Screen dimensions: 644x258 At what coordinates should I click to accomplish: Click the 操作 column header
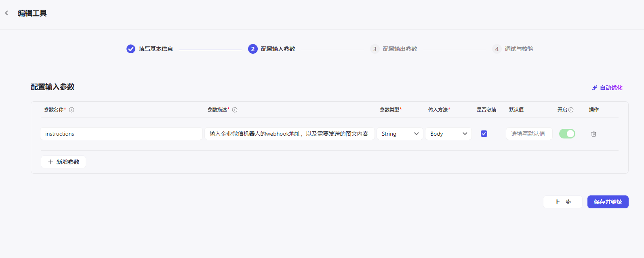[x=594, y=110]
